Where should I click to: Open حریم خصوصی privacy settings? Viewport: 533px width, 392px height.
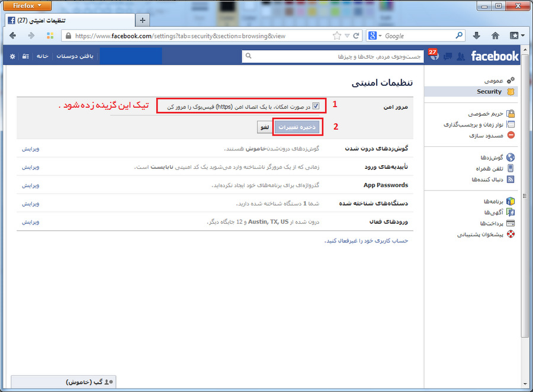[491, 114]
